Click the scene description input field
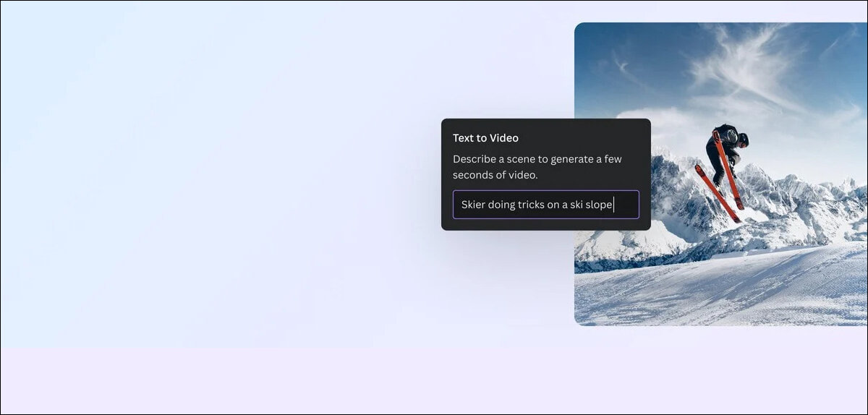Image resolution: width=868 pixels, height=415 pixels. (x=546, y=205)
